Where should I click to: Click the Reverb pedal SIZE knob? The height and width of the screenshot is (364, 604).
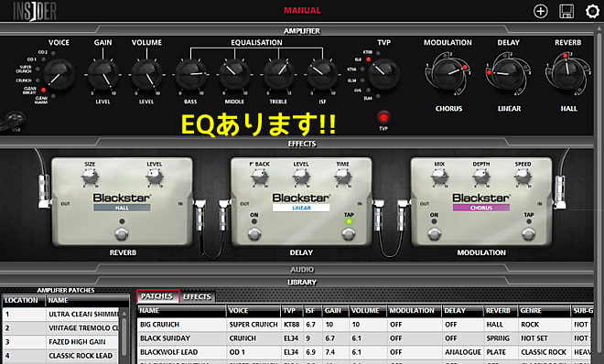90,177
